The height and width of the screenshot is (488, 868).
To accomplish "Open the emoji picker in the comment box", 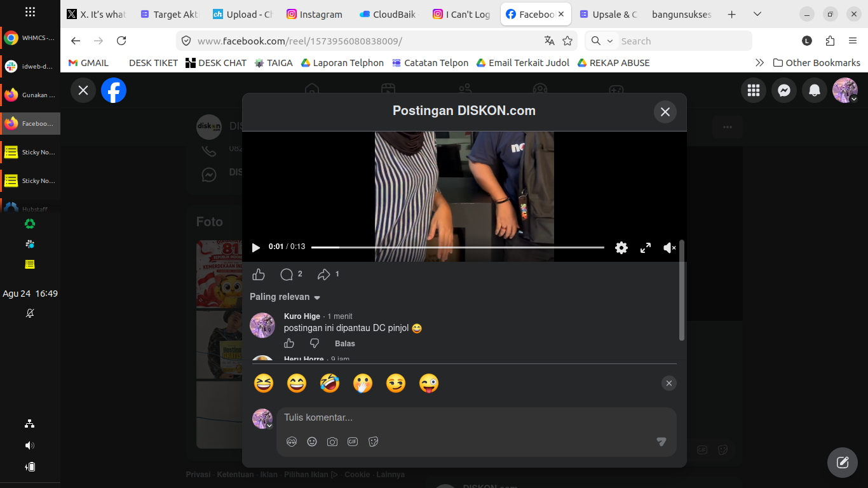I will click(x=312, y=442).
